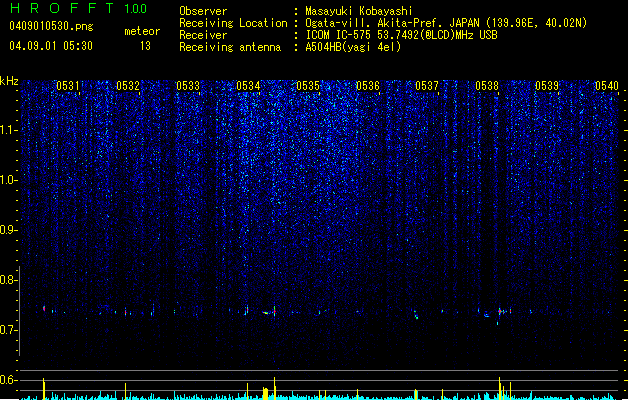Click the kHz axis unit label

coord(9,81)
